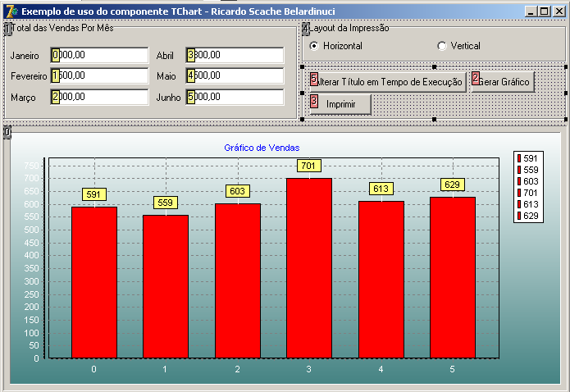
Task: Focus the Maio sales field
Action: tap(235, 75)
